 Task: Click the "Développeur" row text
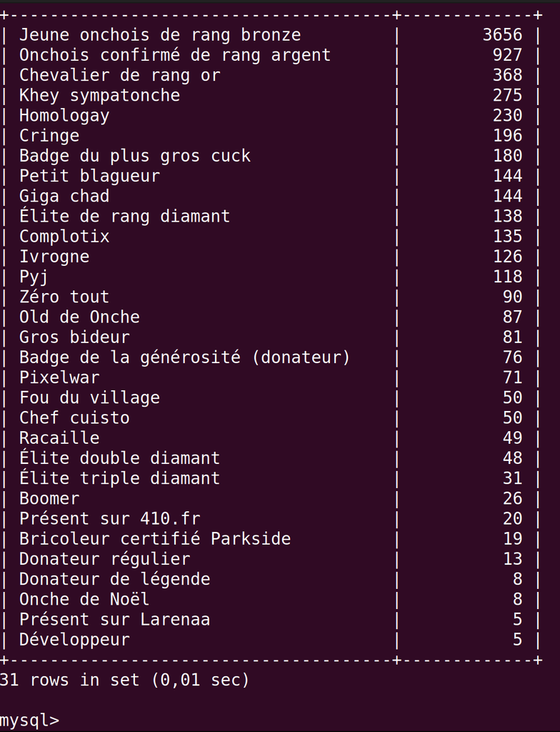coord(74,639)
